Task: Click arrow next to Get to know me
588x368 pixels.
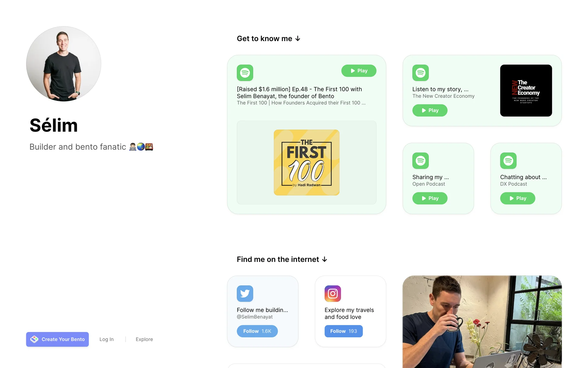Action: click(298, 39)
